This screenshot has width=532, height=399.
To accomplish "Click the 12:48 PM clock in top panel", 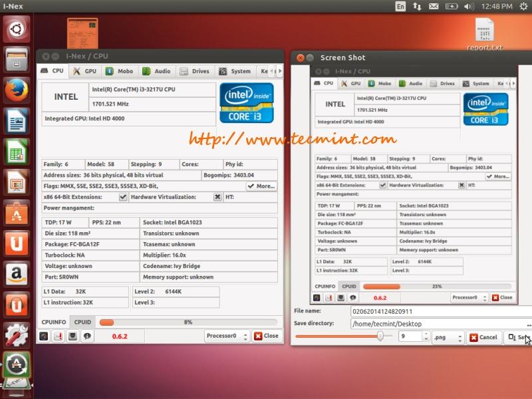I will pyautogui.click(x=497, y=6).
